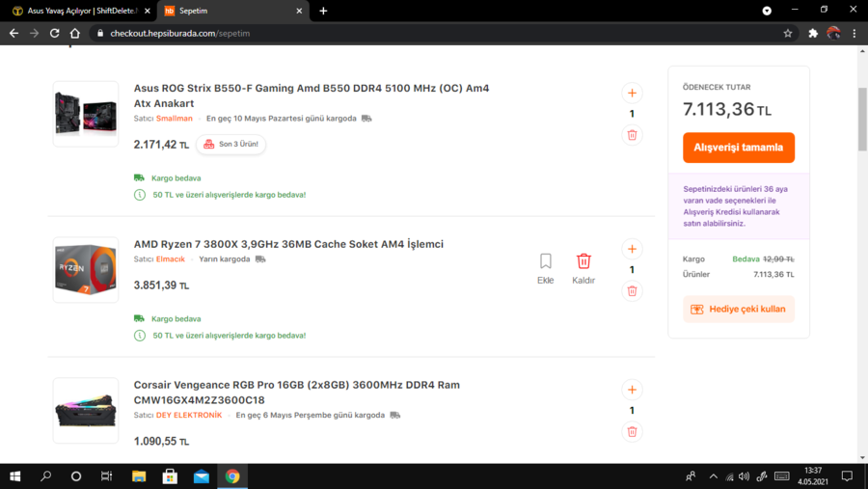
Task: Click Hediye çeki kullan button
Action: pos(739,309)
